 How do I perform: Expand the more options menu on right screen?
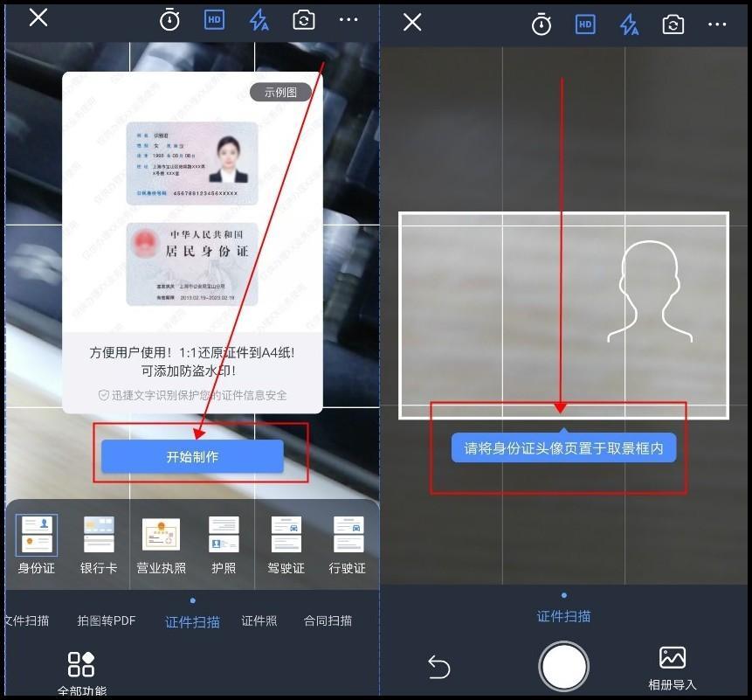(x=717, y=24)
